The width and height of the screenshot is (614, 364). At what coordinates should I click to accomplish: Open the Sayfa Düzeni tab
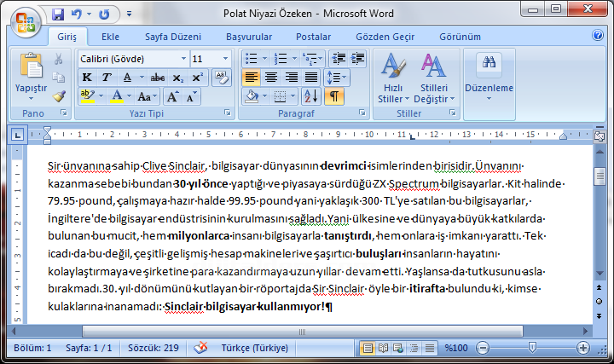173,37
